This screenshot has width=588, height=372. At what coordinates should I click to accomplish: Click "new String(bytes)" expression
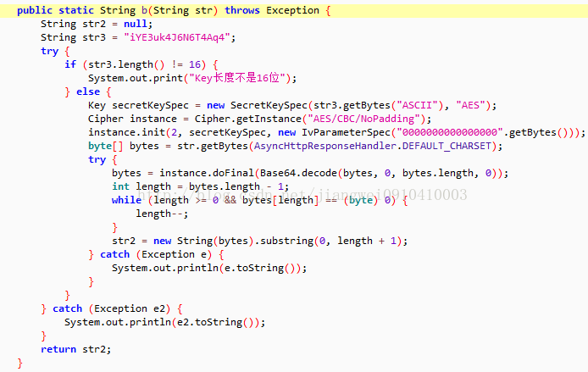point(204,241)
